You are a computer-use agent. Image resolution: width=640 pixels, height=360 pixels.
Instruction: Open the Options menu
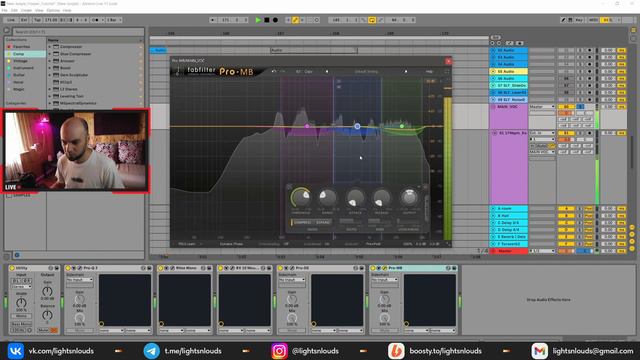tap(53, 10)
